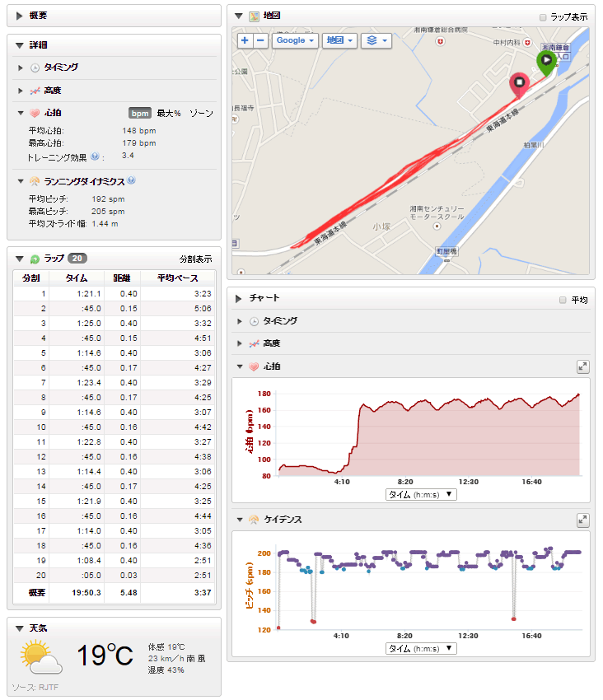Switch heart rate view to ゾーン
This screenshot has width=603, height=700.
click(201, 113)
